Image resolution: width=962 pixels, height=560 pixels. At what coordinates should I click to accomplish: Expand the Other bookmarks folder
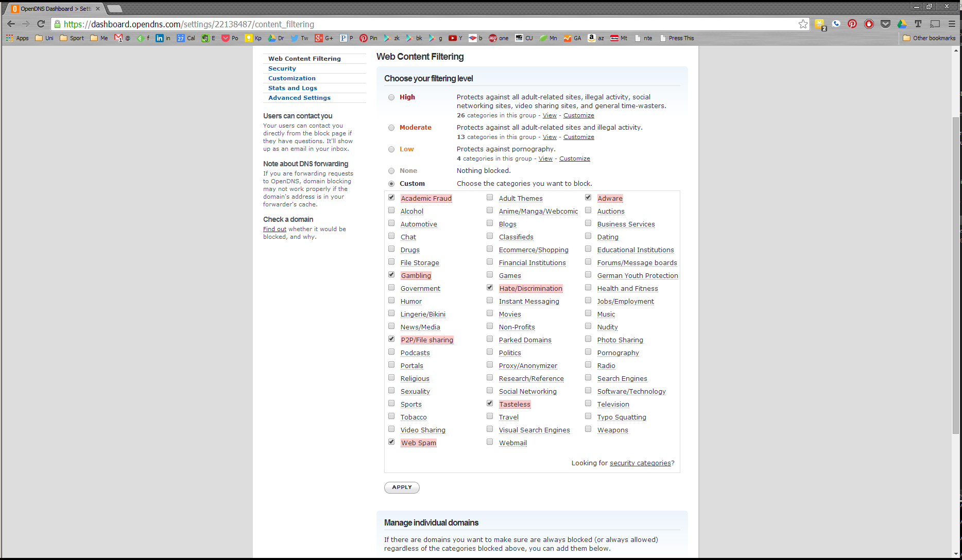[x=930, y=38]
